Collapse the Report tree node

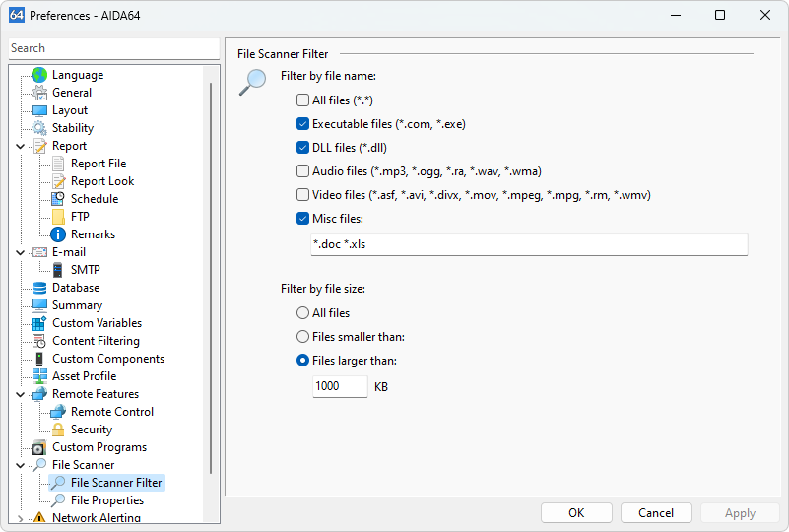click(x=21, y=146)
